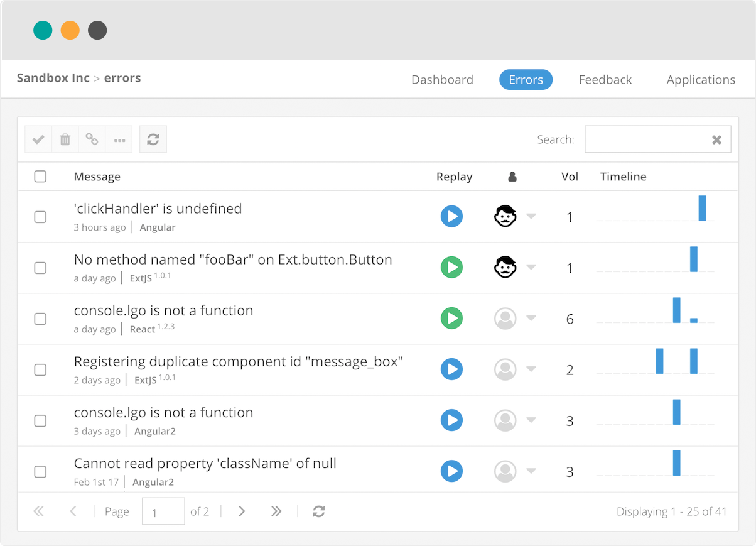Replay the 'clickHandler' is undefined error

pyautogui.click(x=451, y=217)
